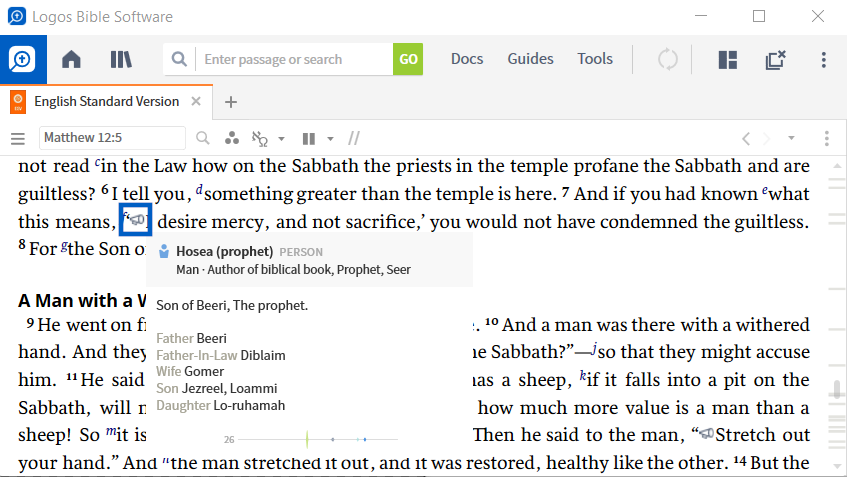Click footnote marker k before 'if it falls'
847x477 pixels.
pos(583,375)
